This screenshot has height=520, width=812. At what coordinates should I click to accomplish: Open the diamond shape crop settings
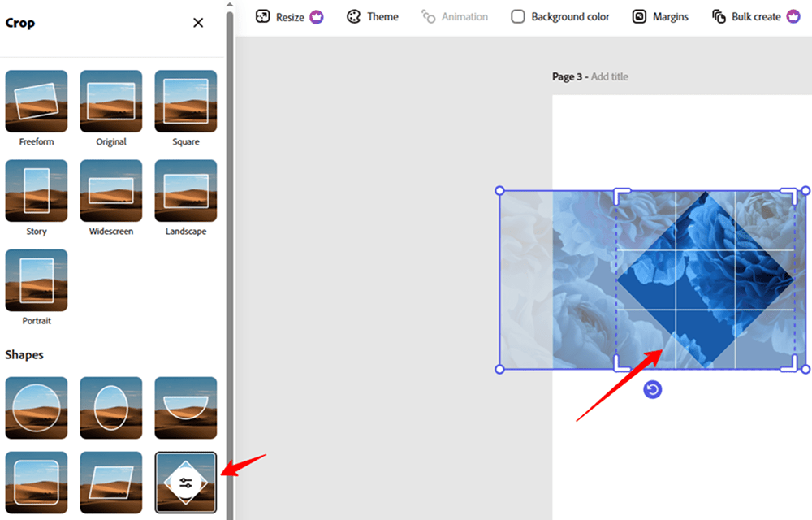point(185,483)
